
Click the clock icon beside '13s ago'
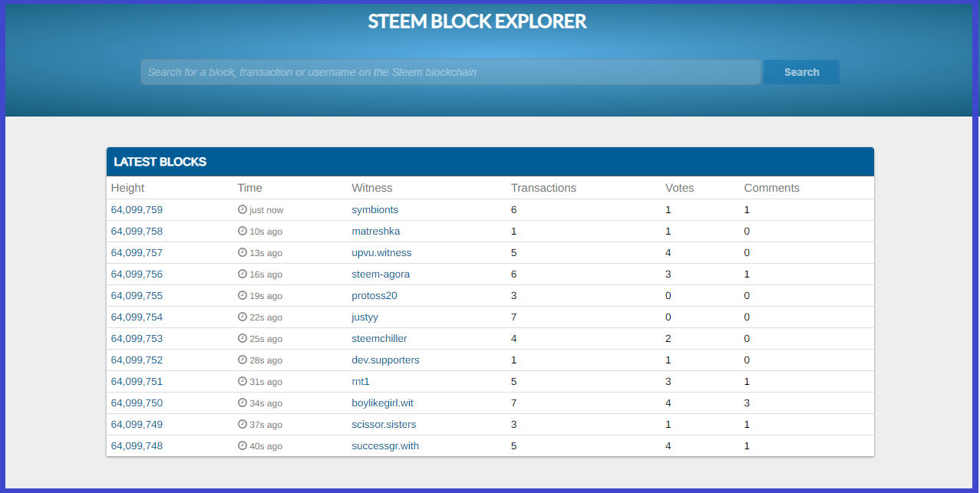pyautogui.click(x=243, y=252)
